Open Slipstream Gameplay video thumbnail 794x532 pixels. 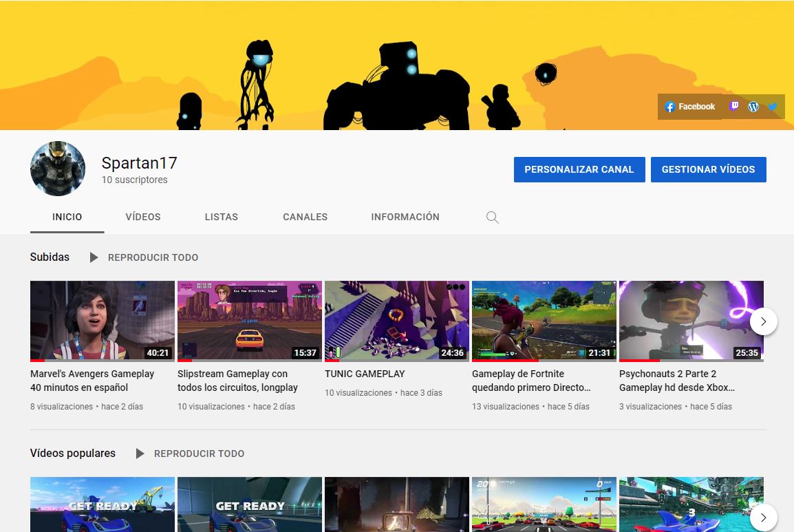(250, 321)
